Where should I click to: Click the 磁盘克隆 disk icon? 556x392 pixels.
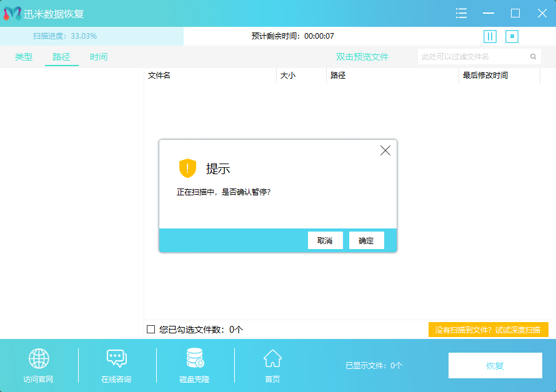(x=195, y=358)
